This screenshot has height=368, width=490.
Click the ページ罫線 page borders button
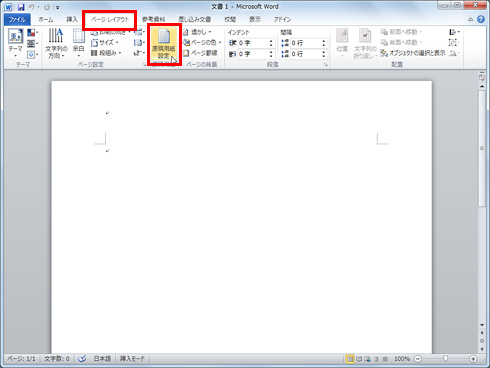[200, 53]
